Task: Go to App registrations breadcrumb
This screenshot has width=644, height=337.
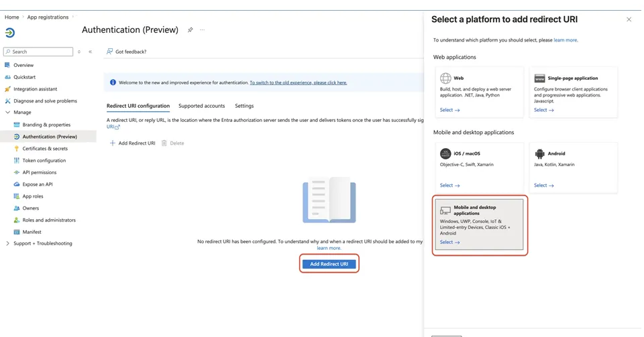Action: pos(48,17)
